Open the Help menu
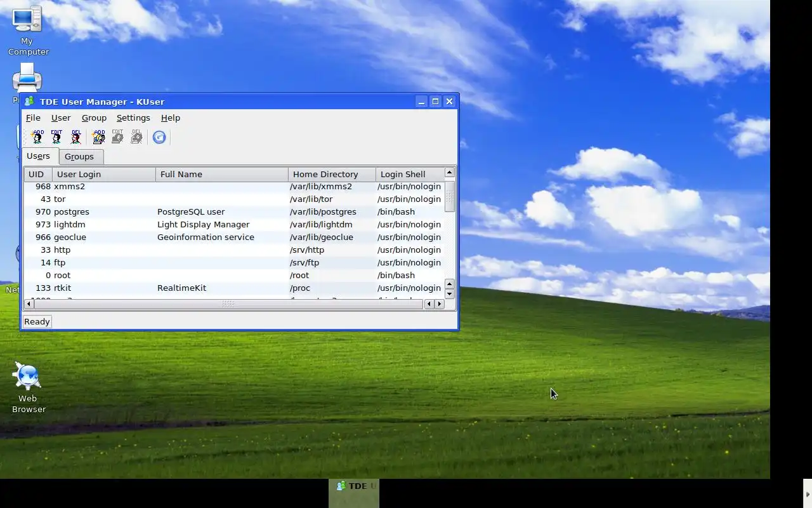The image size is (812, 508). pyautogui.click(x=171, y=117)
